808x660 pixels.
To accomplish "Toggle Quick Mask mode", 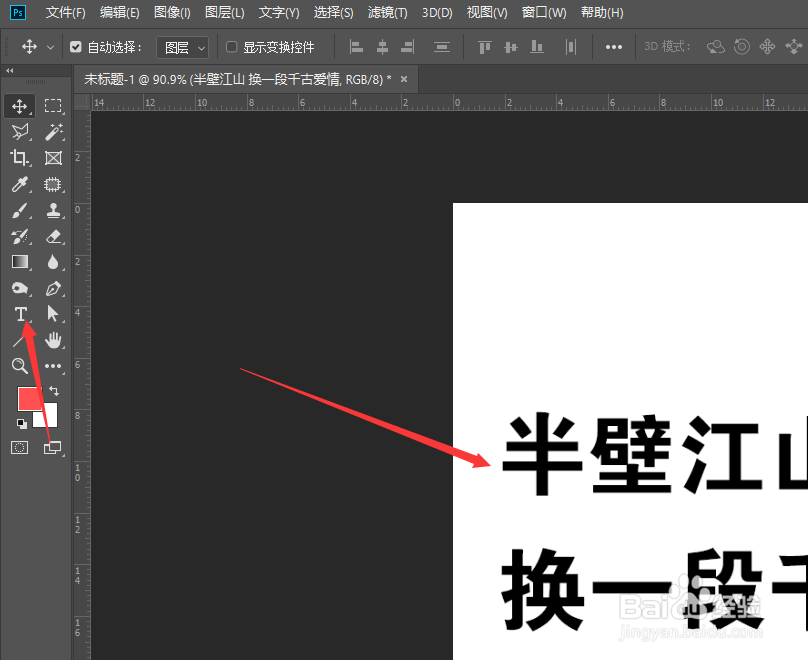I will [x=20, y=447].
